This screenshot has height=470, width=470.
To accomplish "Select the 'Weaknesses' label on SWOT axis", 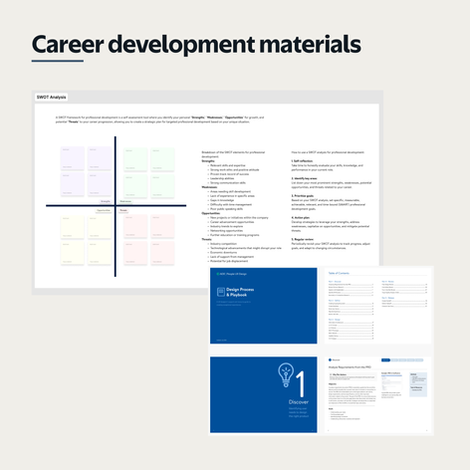I will pyautogui.click(x=126, y=201).
